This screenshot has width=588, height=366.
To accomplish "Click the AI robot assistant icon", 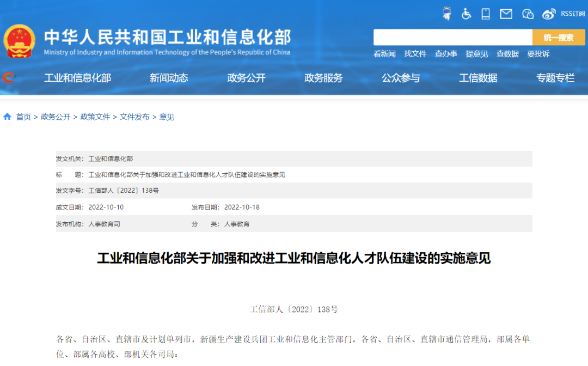I will click(x=446, y=14).
